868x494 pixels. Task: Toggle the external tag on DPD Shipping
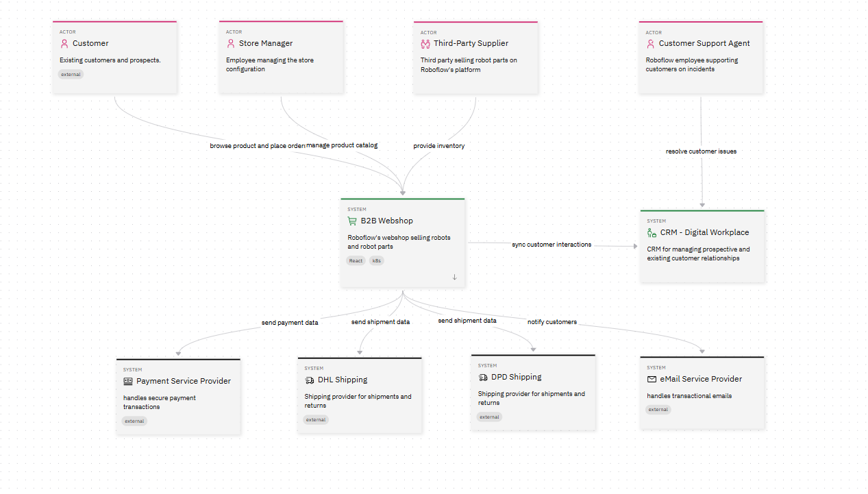coord(489,417)
